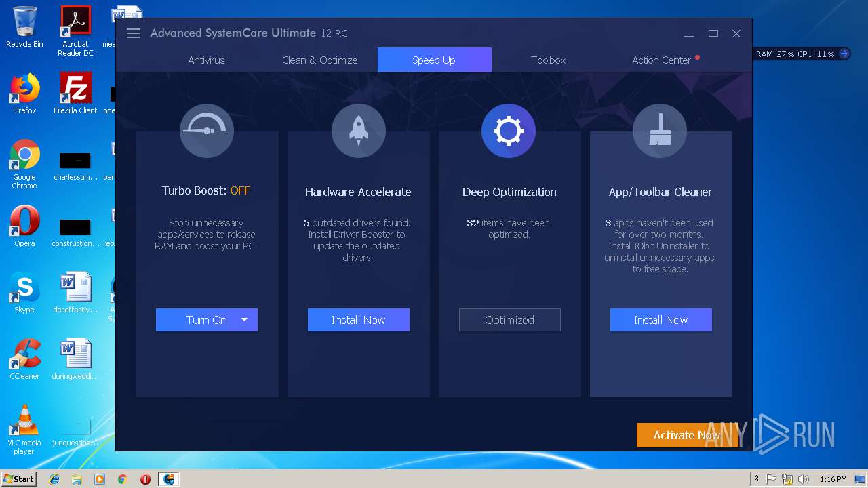Switch to the Clean & Optimize tab
The height and width of the screenshot is (488, 868).
(319, 60)
